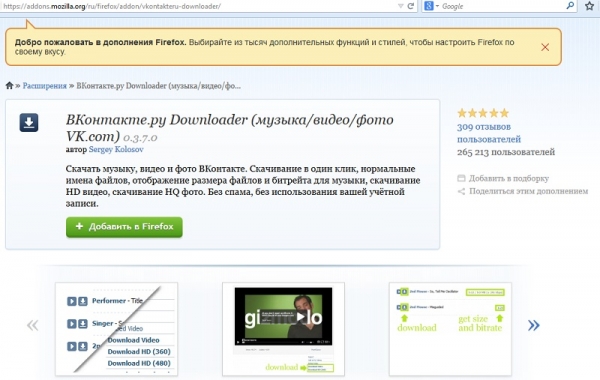Viewport: 600px width, 380px height.
Task: Bookmark this page with the star icon
Action: (589, 6)
